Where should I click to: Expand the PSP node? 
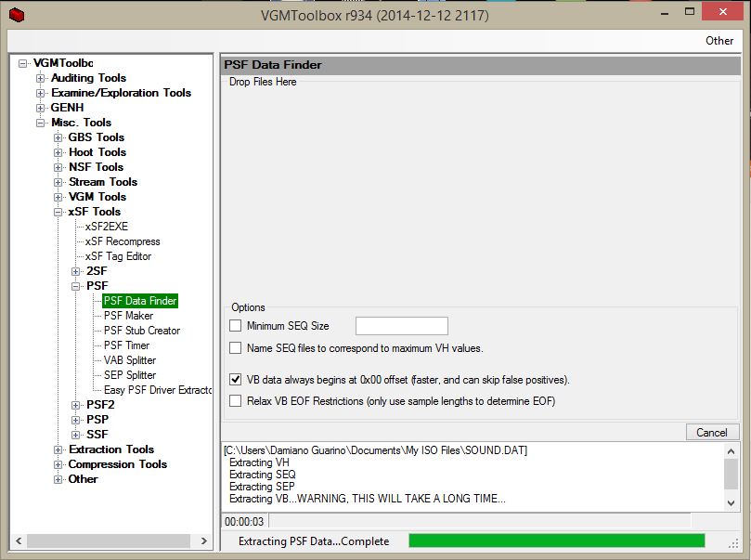[x=76, y=420]
